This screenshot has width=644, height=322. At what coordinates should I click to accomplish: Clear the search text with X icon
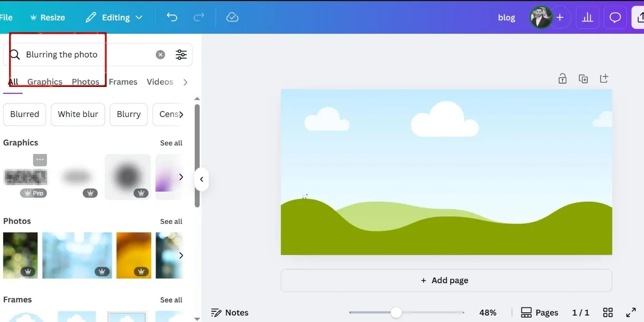point(160,54)
